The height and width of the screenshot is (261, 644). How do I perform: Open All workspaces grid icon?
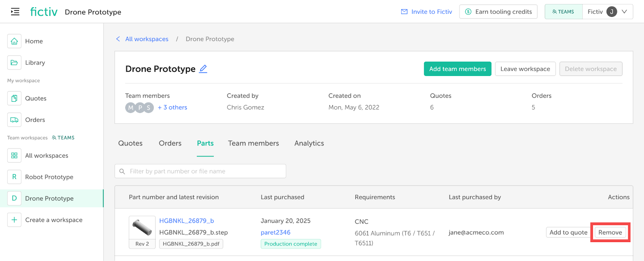(14, 156)
